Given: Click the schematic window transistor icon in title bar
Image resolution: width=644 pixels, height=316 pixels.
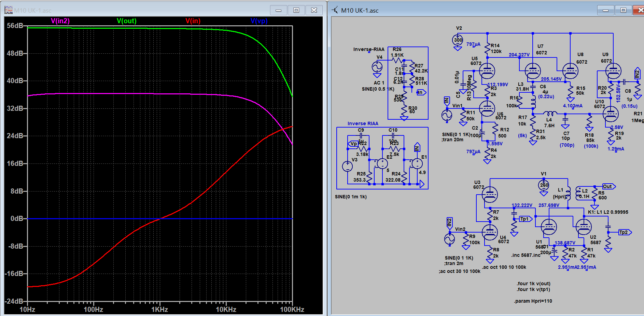Looking at the screenshot, I should tap(335, 10).
